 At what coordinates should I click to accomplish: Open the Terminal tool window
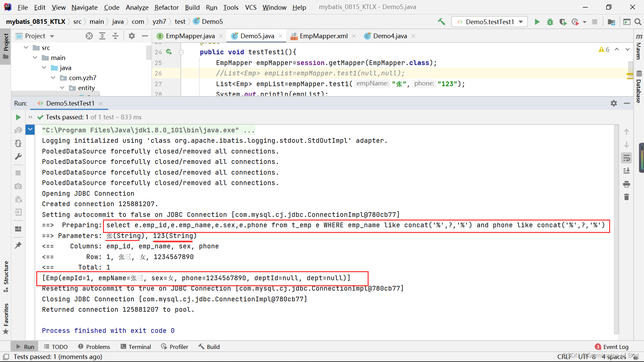point(136,347)
